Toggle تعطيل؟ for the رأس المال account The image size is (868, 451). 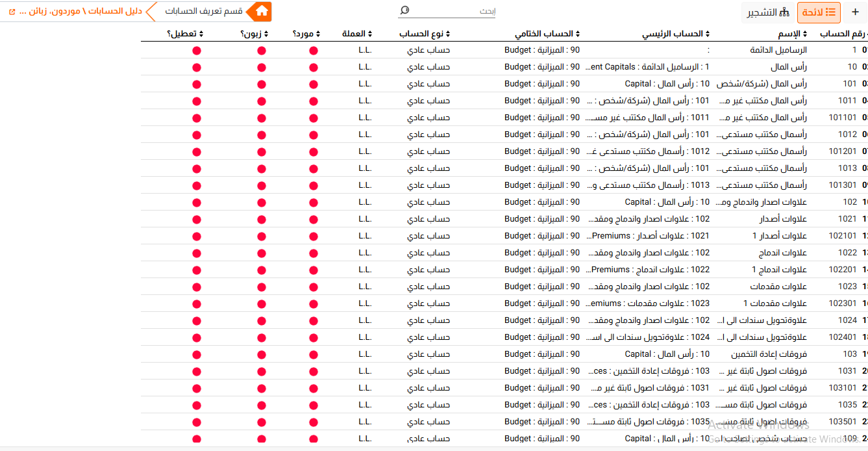click(196, 66)
